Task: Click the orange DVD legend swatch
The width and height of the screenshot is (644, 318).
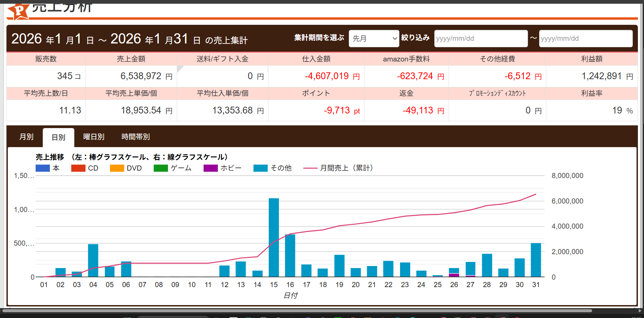Action: (x=117, y=168)
